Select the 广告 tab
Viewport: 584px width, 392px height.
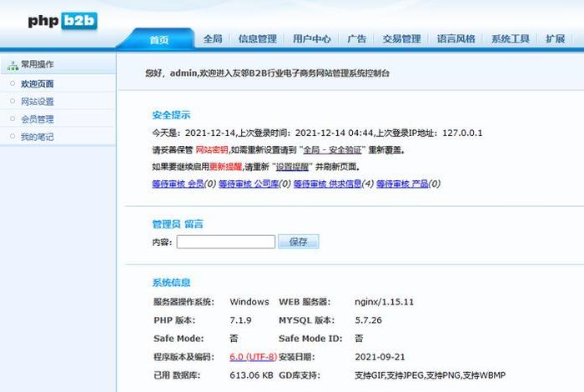click(x=356, y=38)
